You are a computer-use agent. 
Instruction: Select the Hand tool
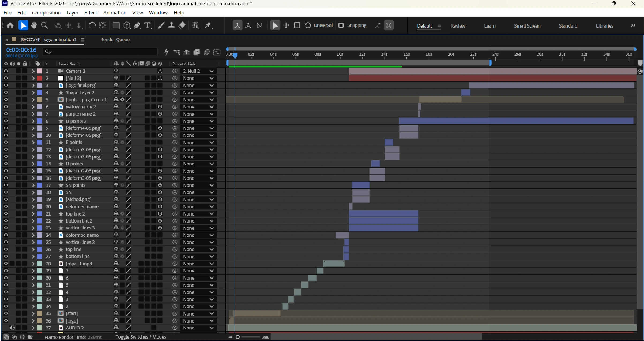tap(34, 25)
